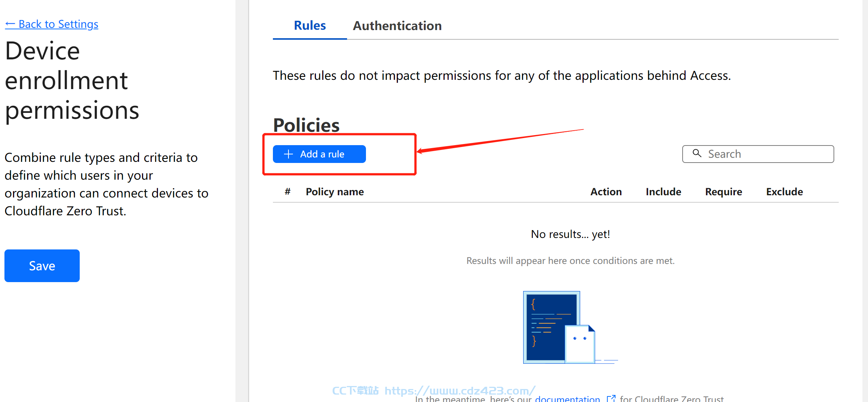Click the Add a rule button
The width and height of the screenshot is (868, 402).
[x=319, y=154]
